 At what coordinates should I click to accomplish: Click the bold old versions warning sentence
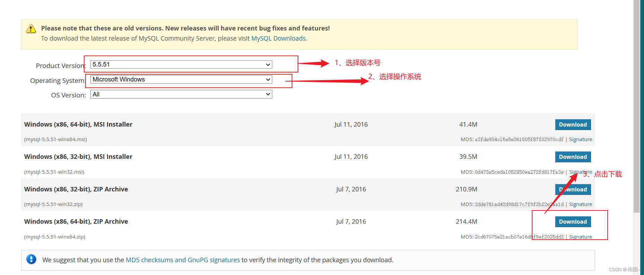(x=185, y=28)
